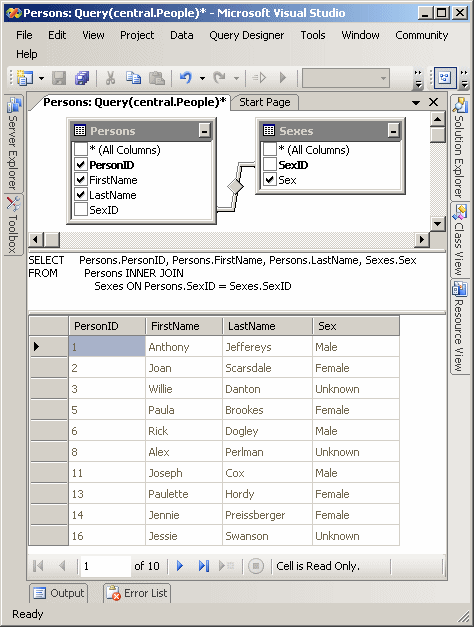Close the Persons query document
This screenshot has width=474, height=627.
(x=433, y=102)
